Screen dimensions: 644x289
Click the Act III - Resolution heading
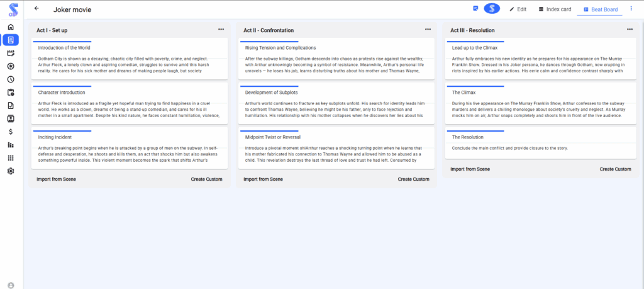pyautogui.click(x=472, y=30)
